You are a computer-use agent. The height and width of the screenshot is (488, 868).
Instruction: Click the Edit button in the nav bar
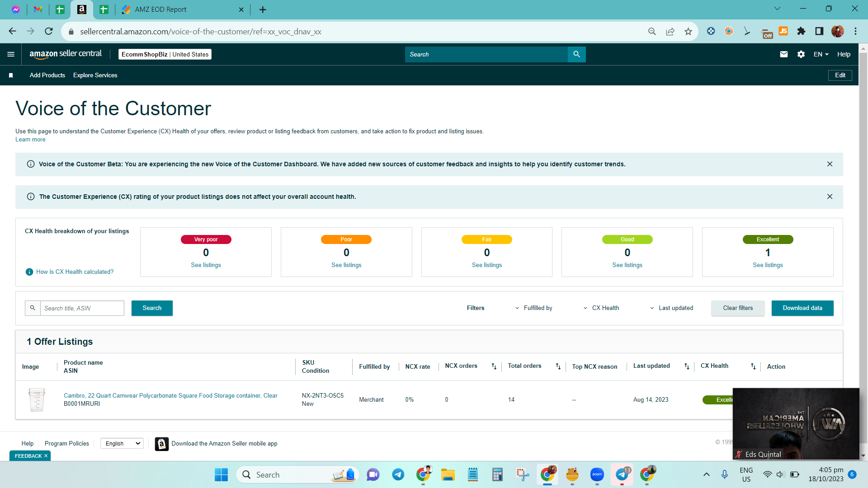[840, 75]
